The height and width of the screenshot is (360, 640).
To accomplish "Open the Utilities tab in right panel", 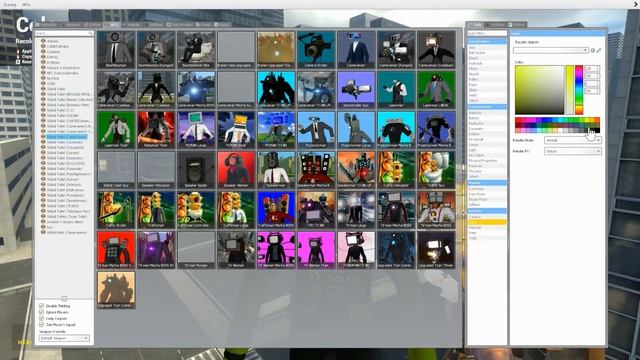I will click(x=496, y=24).
